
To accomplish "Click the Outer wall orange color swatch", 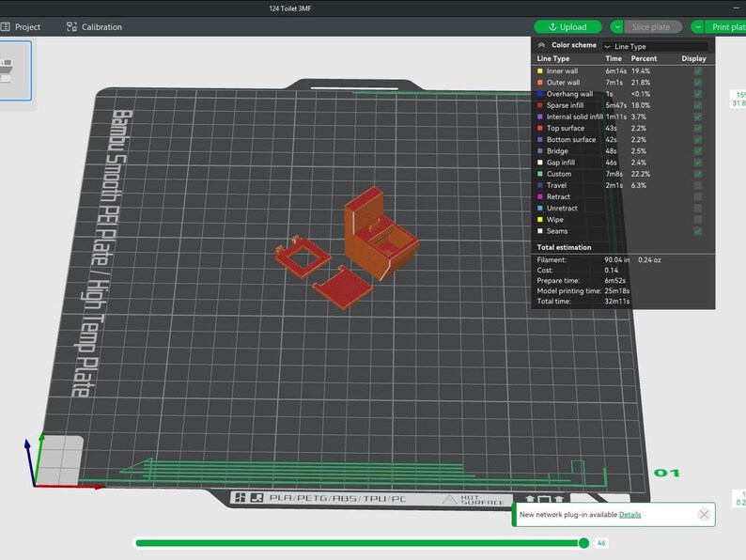I will click(540, 83).
